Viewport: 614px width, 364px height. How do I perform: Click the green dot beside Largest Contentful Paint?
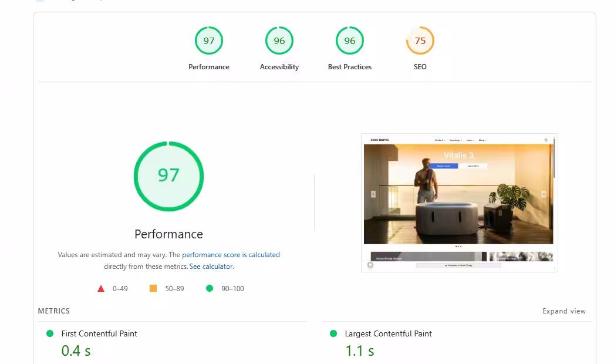click(x=333, y=333)
